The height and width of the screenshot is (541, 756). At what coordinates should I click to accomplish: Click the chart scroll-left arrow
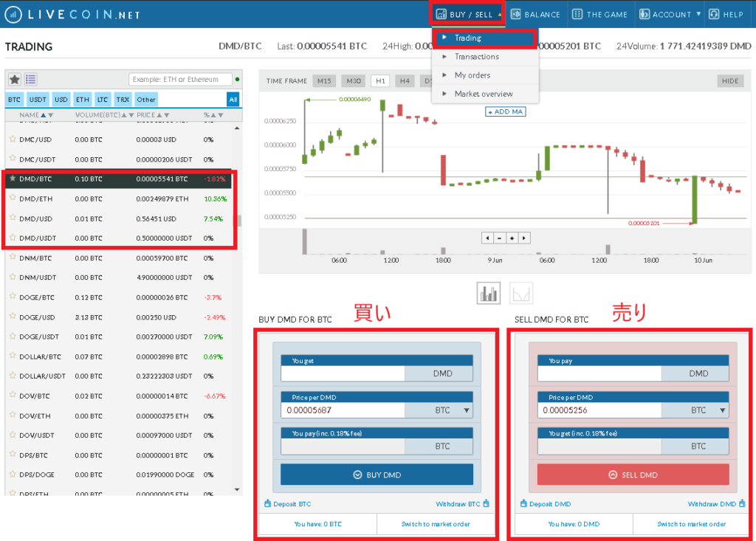tap(487, 238)
